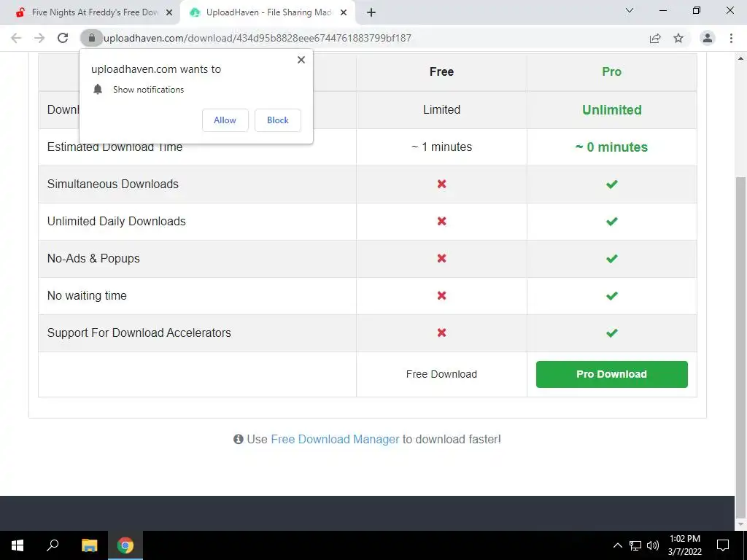Click green check in Support For Download Accelerators row
Image resolution: width=747 pixels, height=560 pixels.
coord(612,332)
